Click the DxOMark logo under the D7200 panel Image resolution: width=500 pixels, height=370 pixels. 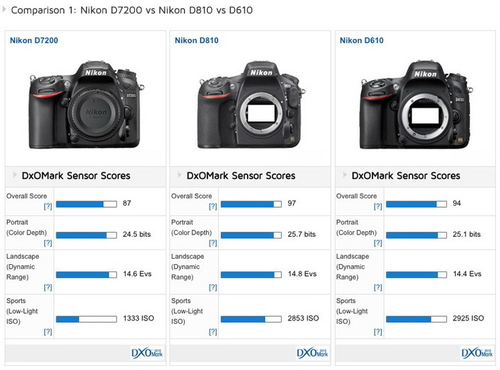pyautogui.click(x=147, y=353)
